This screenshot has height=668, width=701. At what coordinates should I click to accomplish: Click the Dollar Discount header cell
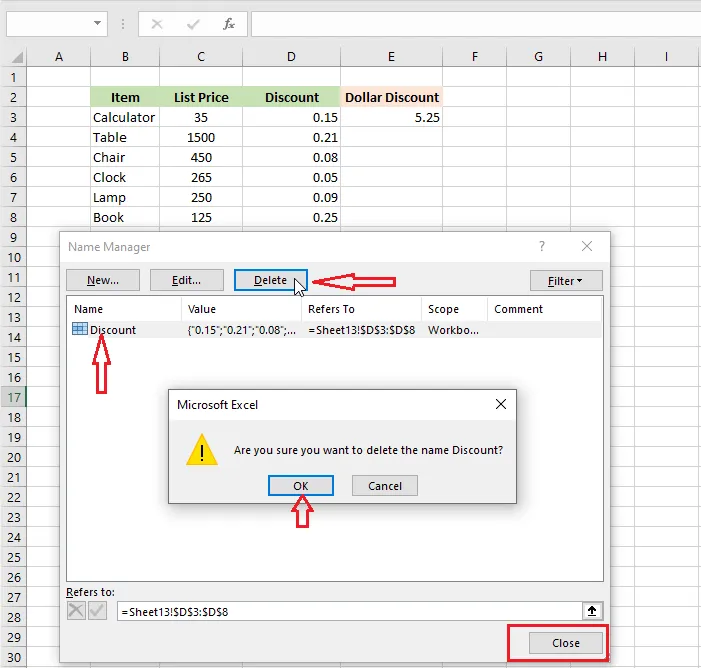click(x=392, y=97)
